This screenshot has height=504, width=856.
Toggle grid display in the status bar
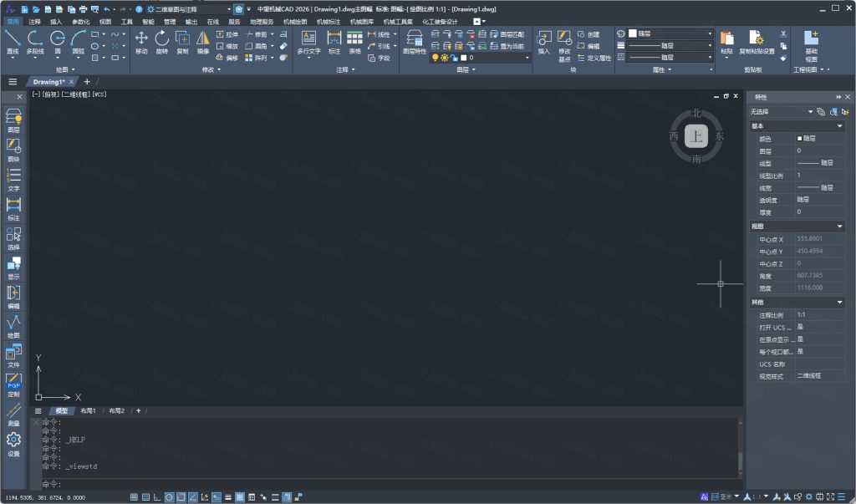pos(134,497)
